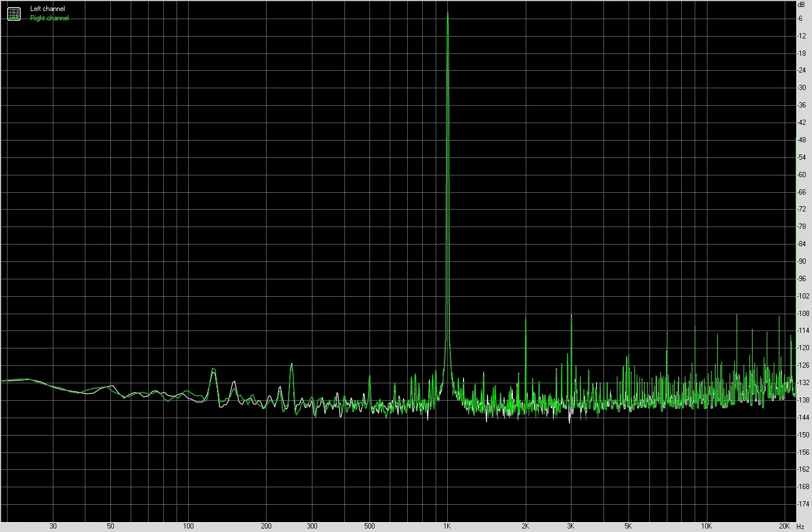Viewport: 812px width, 532px height.
Task: Click the '-54' dB axis label
Action: (802, 157)
